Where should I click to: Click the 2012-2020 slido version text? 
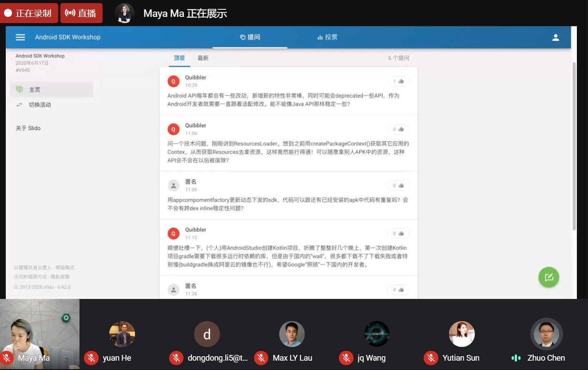[x=42, y=287]
